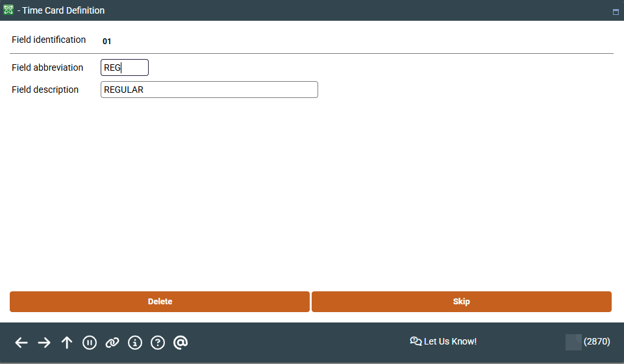Click the up arrow icon

click(x=67, y=343)
